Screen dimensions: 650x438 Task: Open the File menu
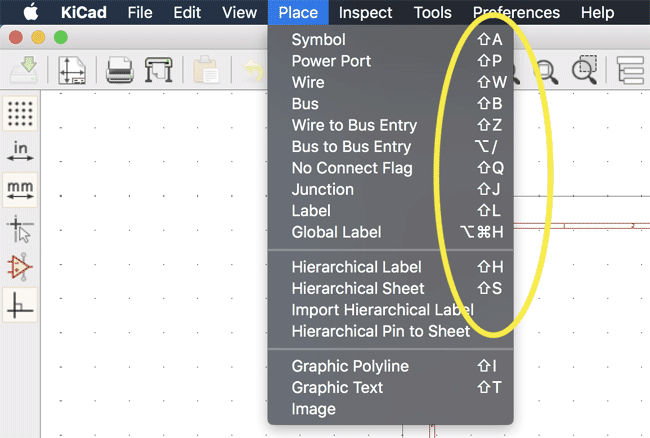(140, 12)
